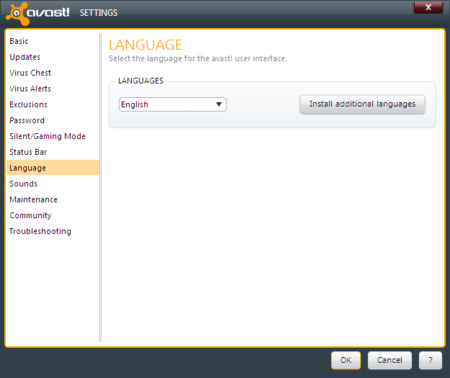Click Install additional languages button

pos(362,104)
